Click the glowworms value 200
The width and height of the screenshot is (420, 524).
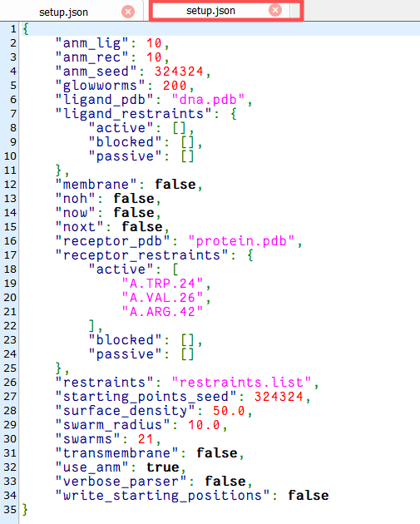coord(175,86)
